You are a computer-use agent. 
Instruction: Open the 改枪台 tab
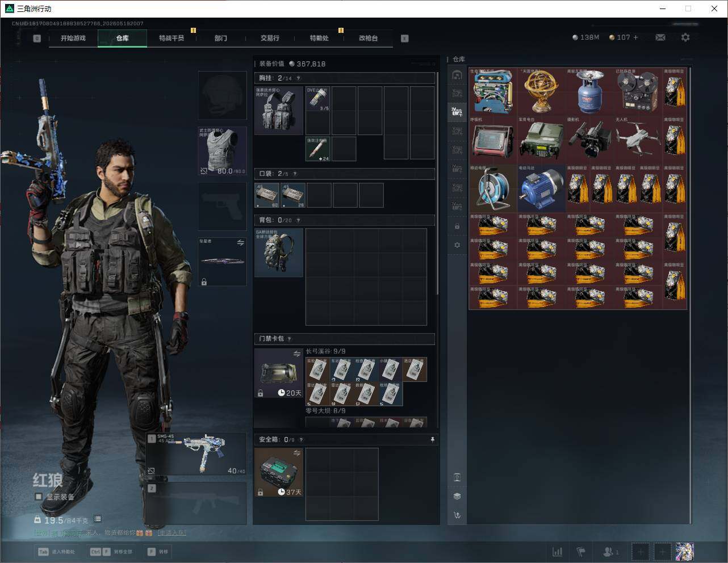(x=368, y=38)
